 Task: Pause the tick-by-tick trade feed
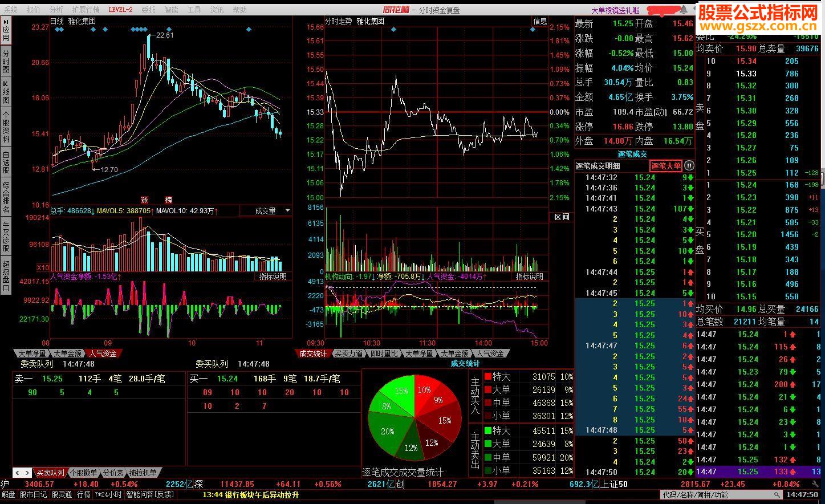(x=689, y=166)
